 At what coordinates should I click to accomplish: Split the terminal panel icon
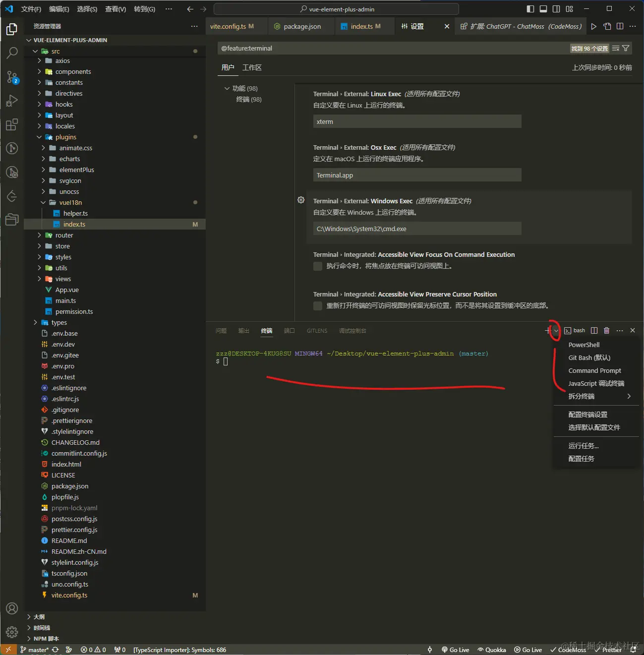click(594, 330)
